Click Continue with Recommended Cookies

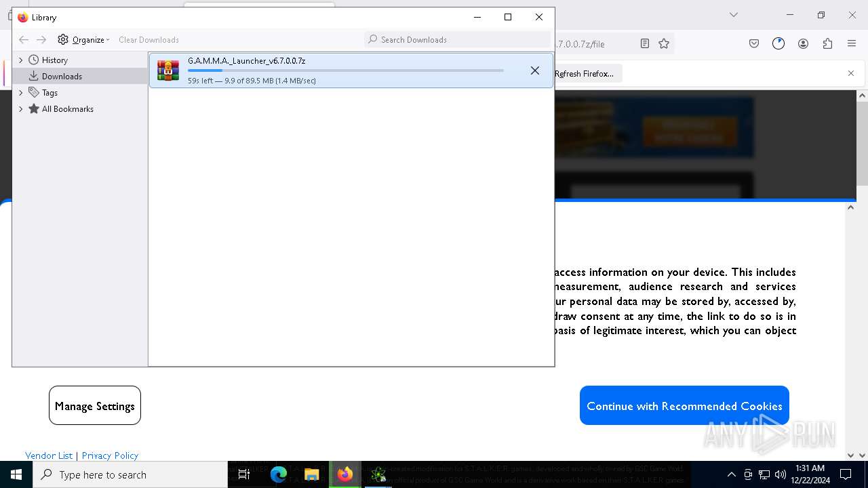684,405
